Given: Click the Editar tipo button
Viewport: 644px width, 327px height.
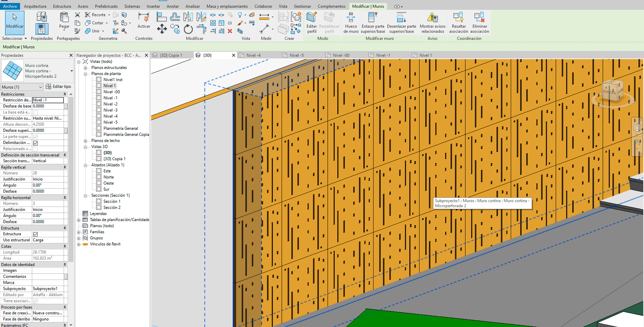Looking at the screenshot, I should (x=58, y=87).
